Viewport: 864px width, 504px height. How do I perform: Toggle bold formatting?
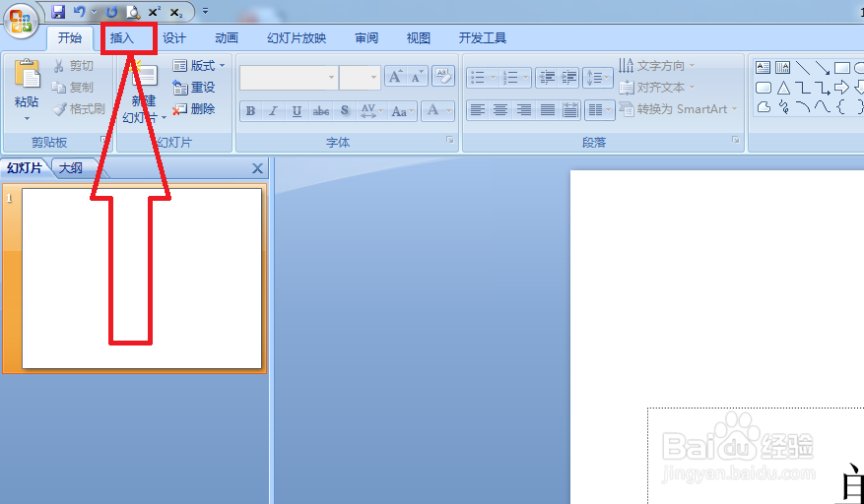click(x=250, y=110)
